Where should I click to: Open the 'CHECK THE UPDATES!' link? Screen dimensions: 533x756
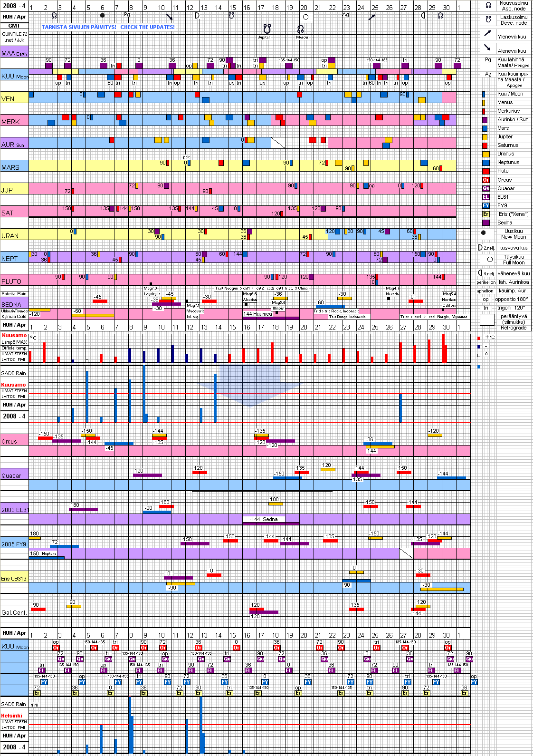[147, 27]
